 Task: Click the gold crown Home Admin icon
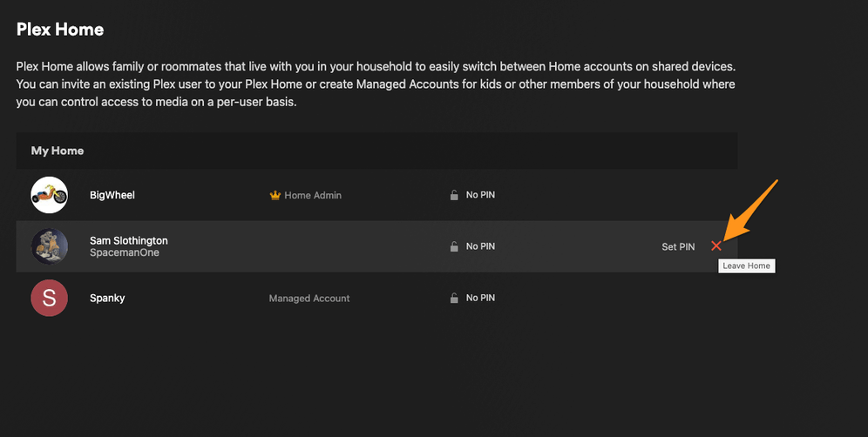point(275,195)
